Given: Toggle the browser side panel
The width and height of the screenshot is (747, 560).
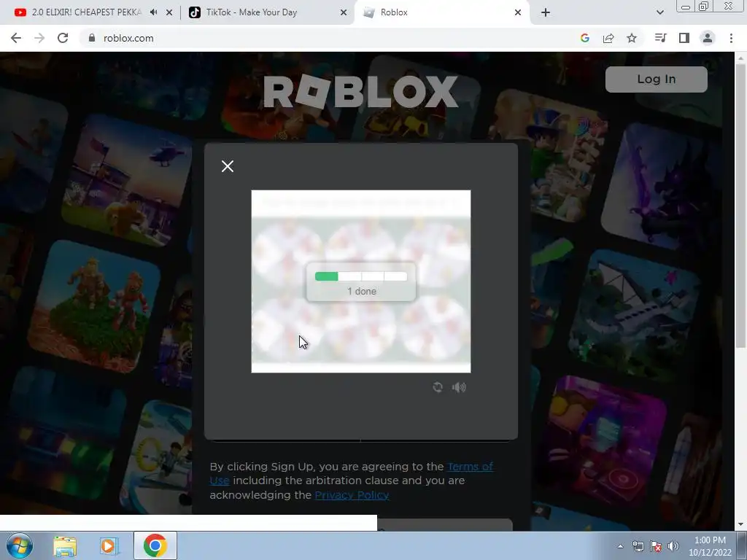Looking at the screenshot, I should [x=684, y=38].
